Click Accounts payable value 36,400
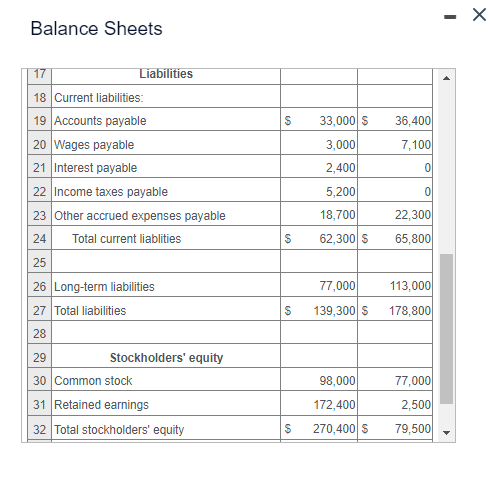491x485 pixels. click(413, 121)
